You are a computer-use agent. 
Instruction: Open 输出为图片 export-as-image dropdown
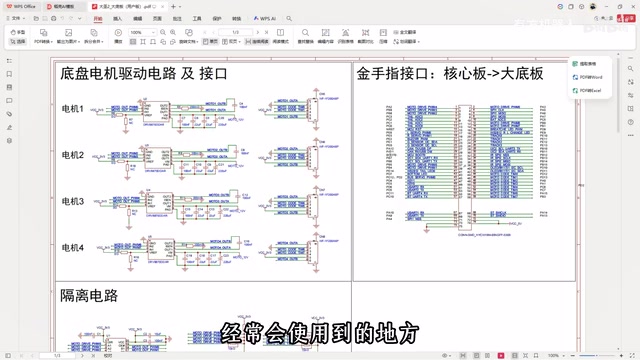coord(69,36)
